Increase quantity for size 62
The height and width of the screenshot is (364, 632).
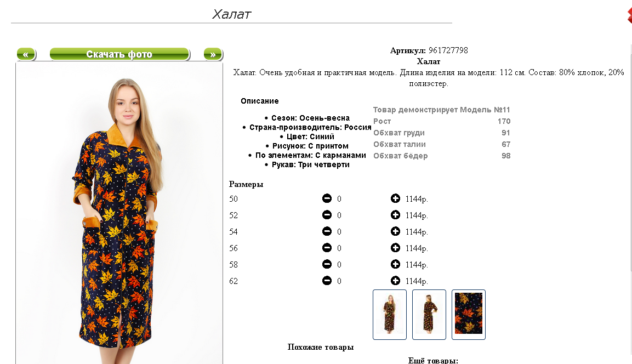click(395, 281)
